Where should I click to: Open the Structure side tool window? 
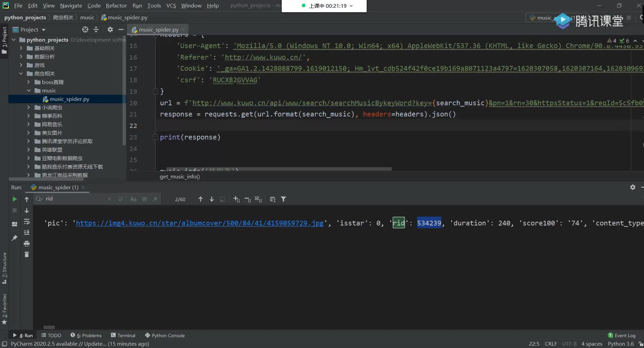click(x=4, y=268)
